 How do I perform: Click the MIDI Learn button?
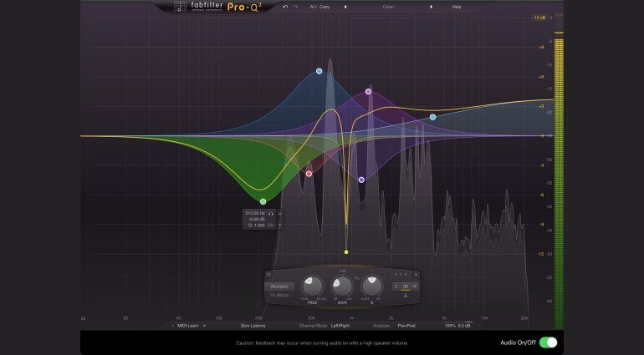(187, 326)
